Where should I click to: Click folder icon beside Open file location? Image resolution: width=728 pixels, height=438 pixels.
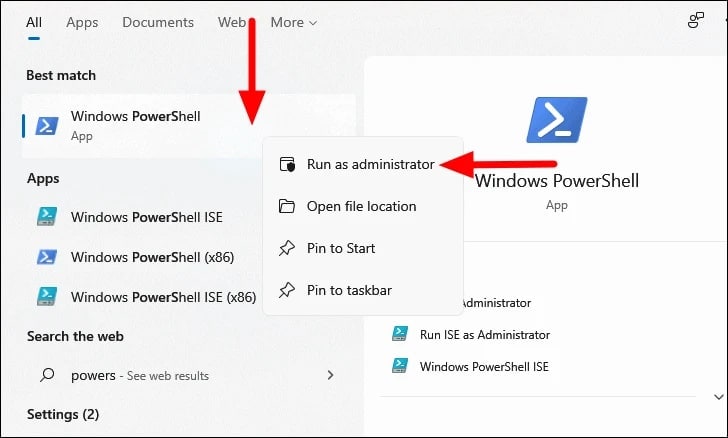coord(287,206)
